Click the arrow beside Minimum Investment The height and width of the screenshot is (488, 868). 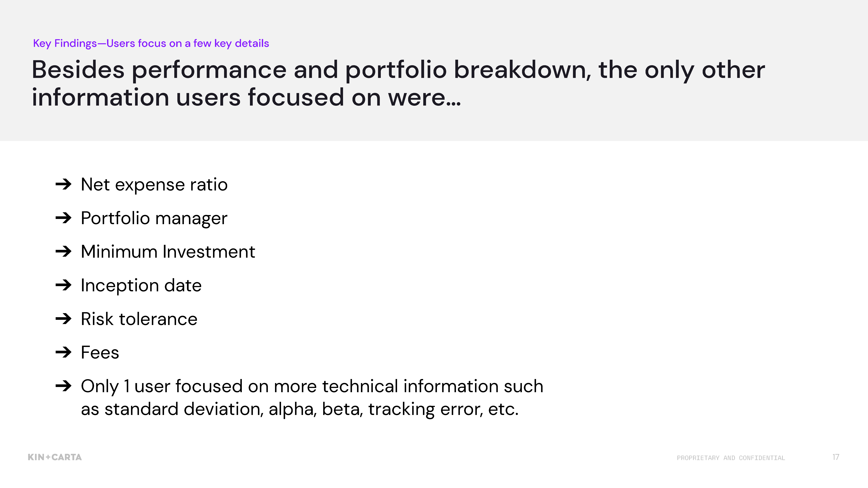[x=63, y=251]
